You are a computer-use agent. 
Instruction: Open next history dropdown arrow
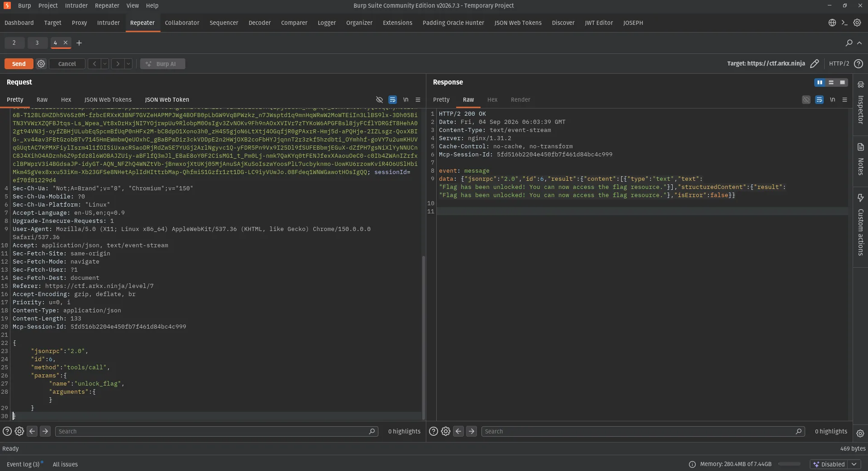[x=128, y=64]
